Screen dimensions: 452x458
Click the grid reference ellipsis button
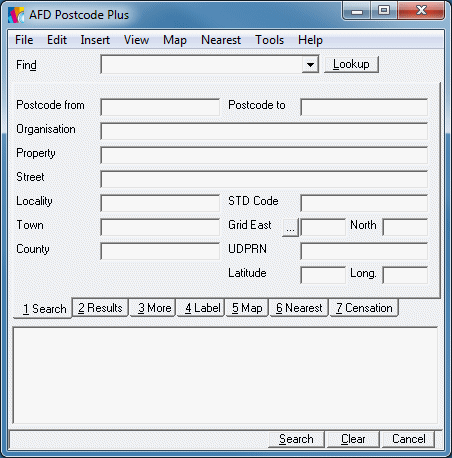point(290,228)
